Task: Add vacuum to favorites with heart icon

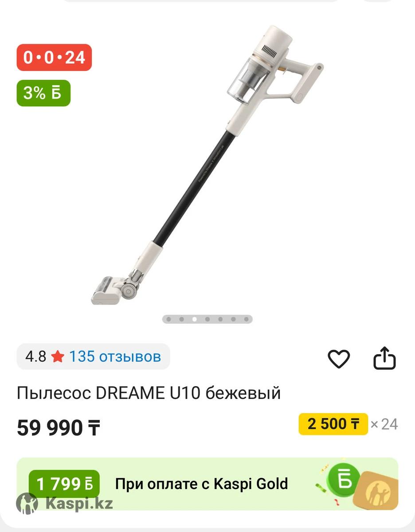Action: (x=339, y=359)
